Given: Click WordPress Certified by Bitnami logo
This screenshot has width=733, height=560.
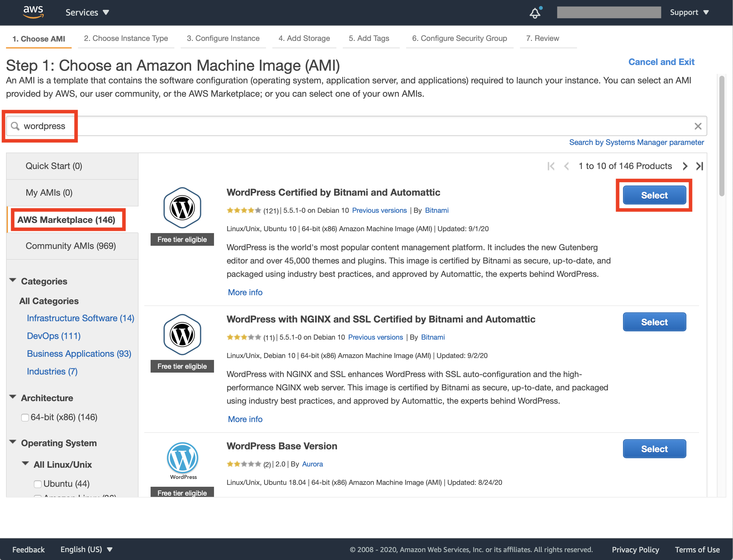Looking at the screenshot, I should point(182,208).
